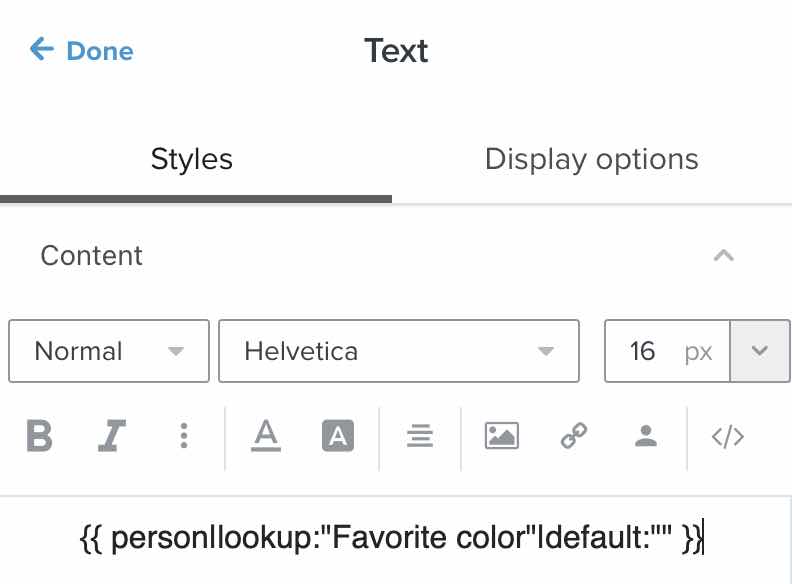The height and width of the screenshot is (584, 792).
Task: Switch to the Display options tab
Action: tap(591, 159)
